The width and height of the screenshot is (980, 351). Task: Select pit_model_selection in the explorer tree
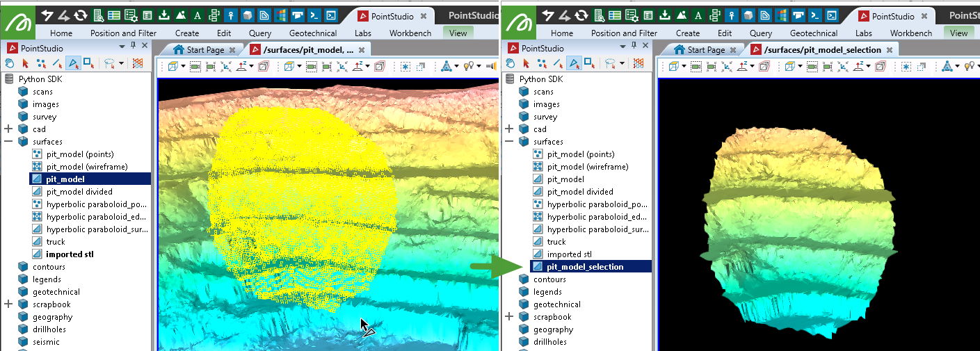(584, 267)
